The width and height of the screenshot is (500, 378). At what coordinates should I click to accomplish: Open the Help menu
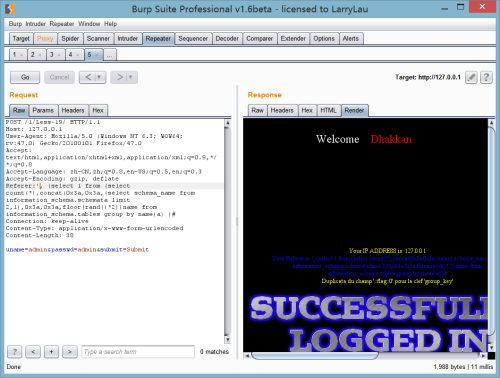110,24
